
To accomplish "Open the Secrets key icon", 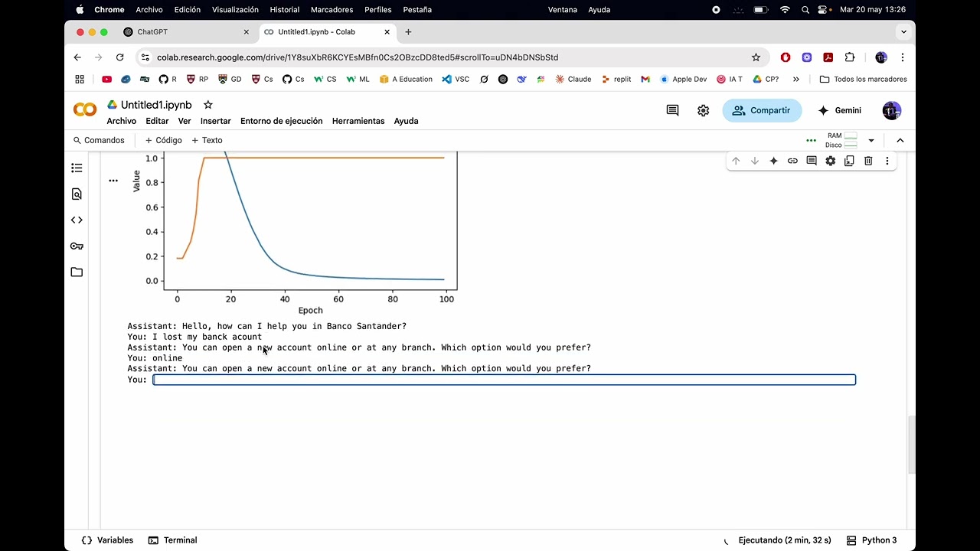I will click(77, 246).
